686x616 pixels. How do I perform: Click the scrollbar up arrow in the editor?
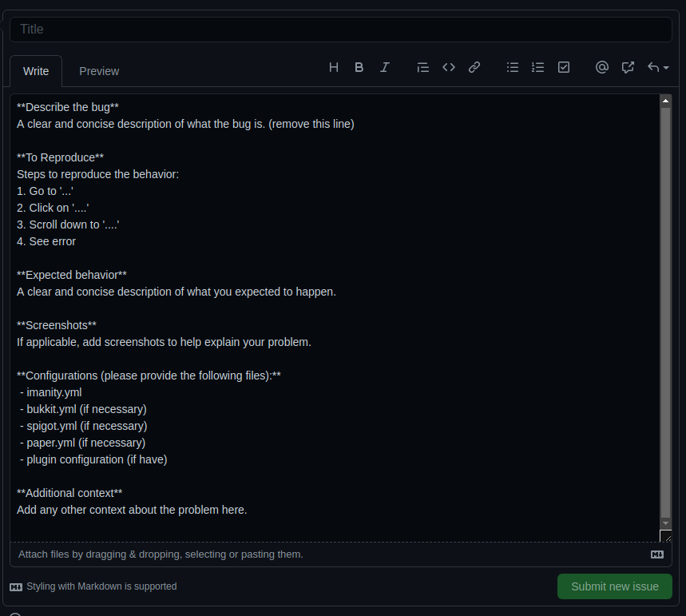tap(665, 101)
